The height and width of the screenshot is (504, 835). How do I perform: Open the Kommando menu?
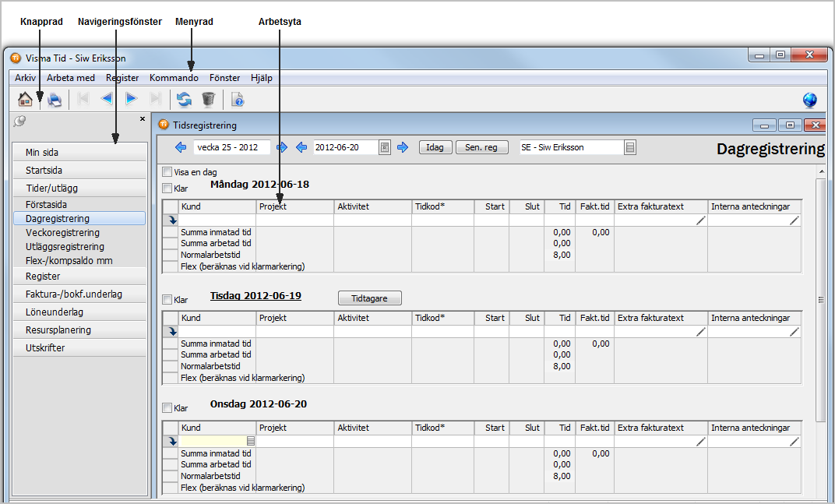(174, 78)
